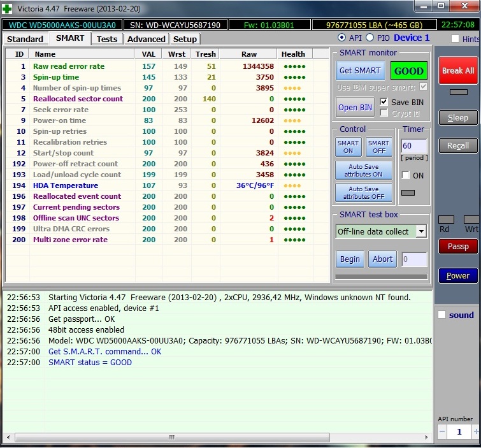
Task: Select the Raw read error rate row
Action: pyautogui.click(x=167, y=66)
